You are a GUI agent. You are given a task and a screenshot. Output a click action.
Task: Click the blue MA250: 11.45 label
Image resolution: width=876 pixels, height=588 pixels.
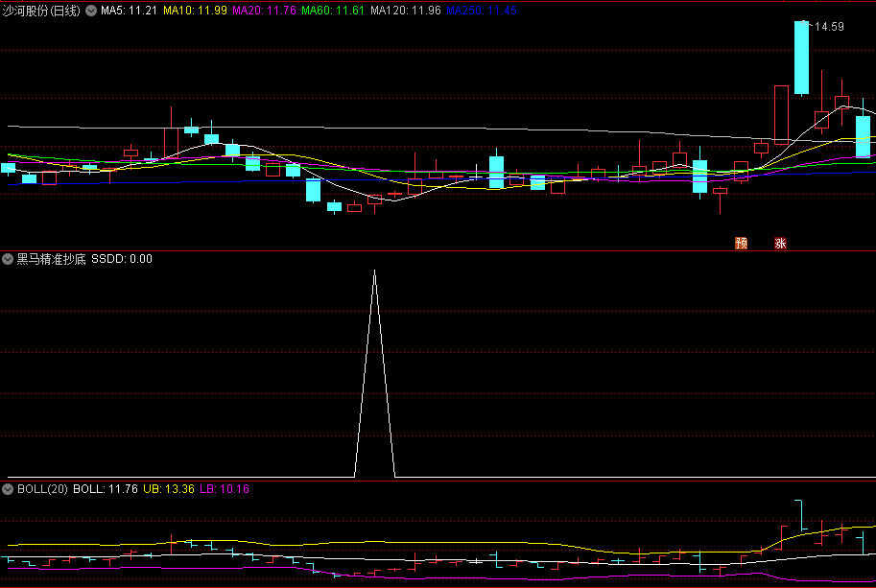(x=482, y=11)
